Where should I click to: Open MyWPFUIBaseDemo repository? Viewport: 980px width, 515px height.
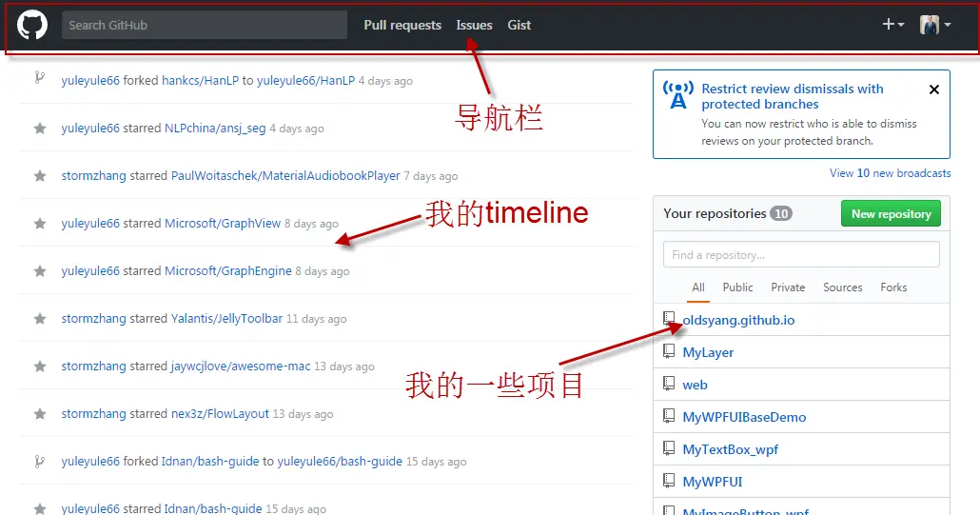744,417
